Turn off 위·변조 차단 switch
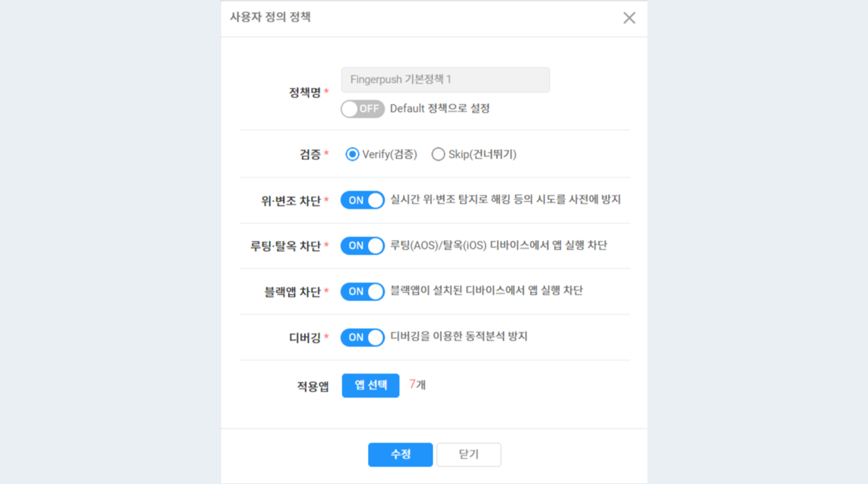The image size is (868, 484). pyautogui.click(x=362, y=200)
